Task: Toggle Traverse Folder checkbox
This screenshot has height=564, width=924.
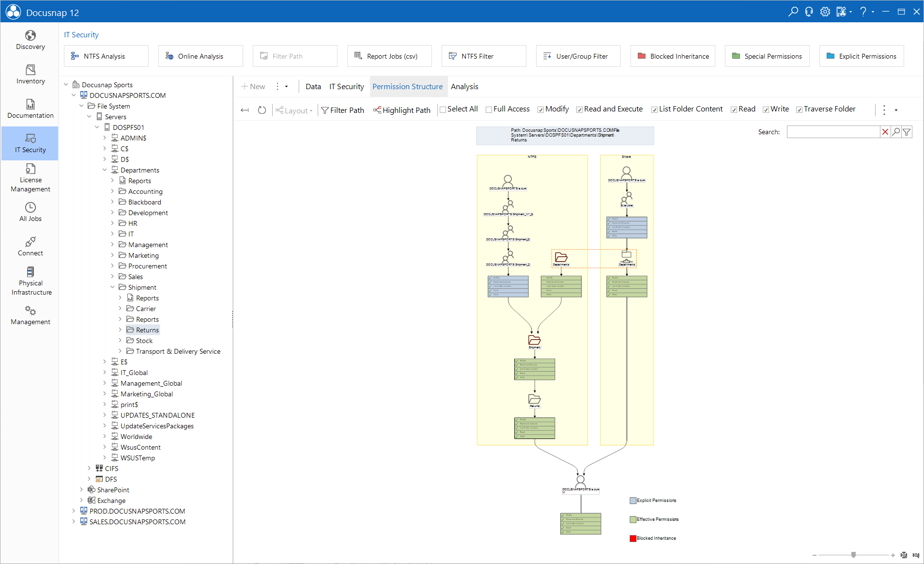Action: click(799, 110)
